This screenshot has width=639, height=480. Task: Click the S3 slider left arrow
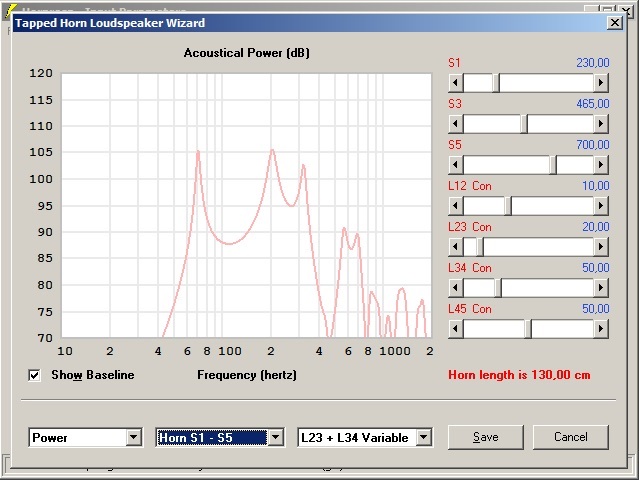[x=456, y=124]
